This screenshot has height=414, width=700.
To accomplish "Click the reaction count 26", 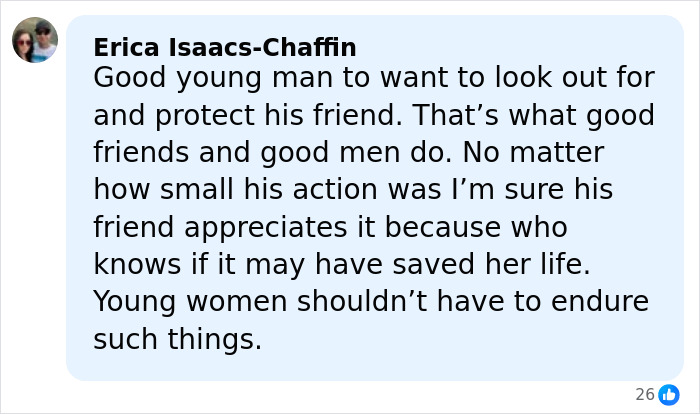I will [x=645, y=394].
